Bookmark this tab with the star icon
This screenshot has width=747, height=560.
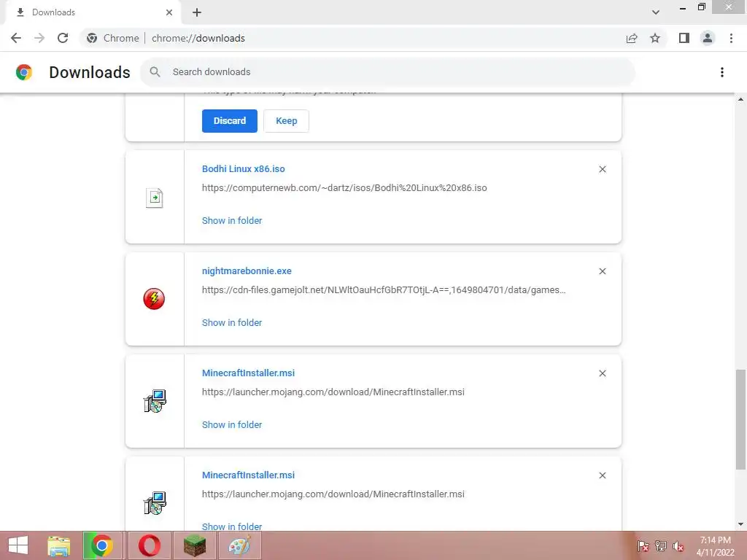(655, 38)
